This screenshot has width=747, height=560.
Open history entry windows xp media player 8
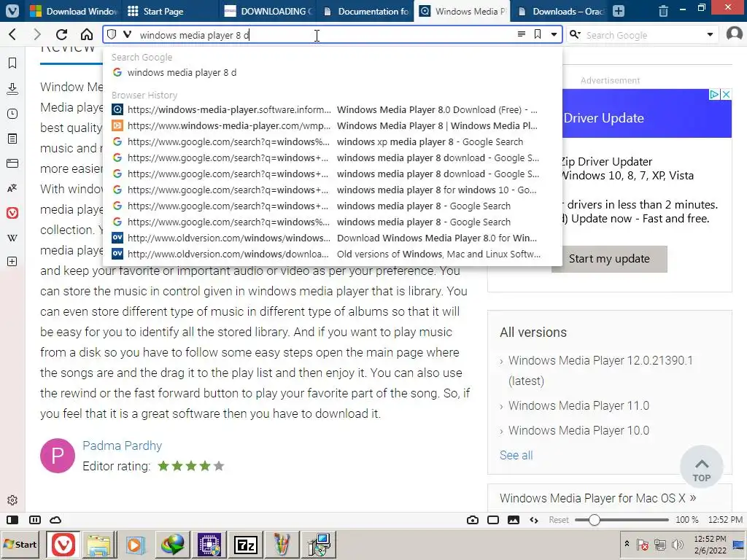point(332,142)
